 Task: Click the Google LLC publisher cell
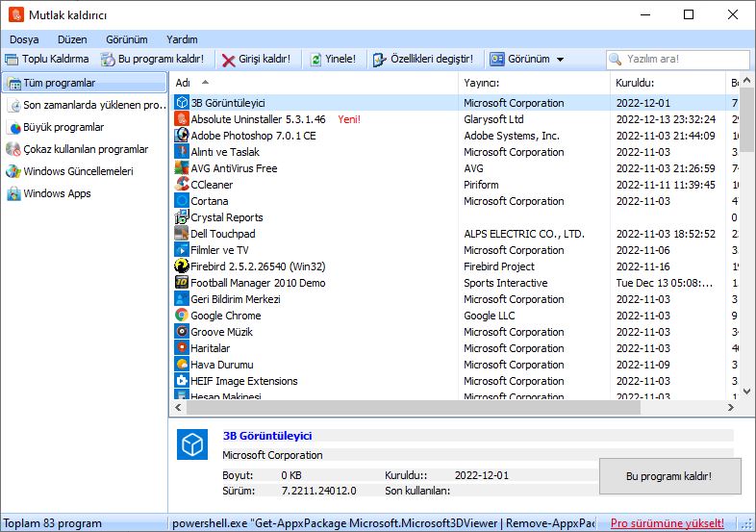(x=490, y=316)
